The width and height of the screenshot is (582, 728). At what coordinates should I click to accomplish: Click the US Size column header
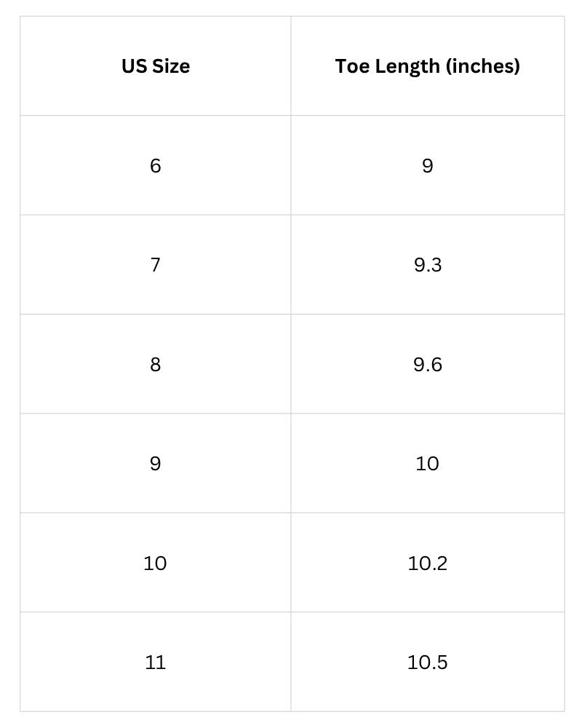[x=156, y=66]
